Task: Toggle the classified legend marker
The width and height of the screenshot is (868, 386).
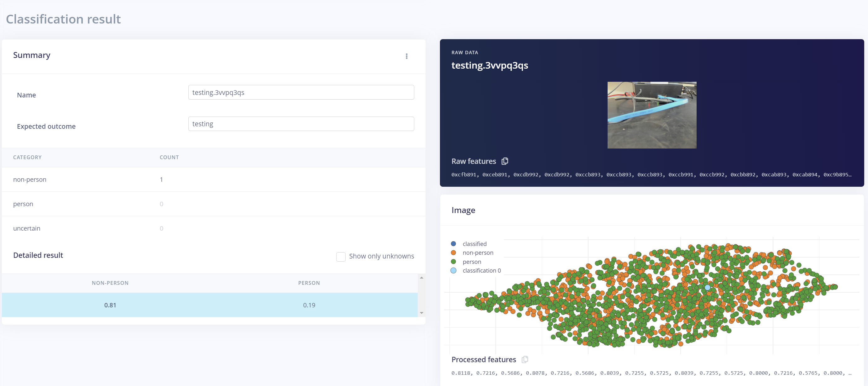Action: tap(453, 243)
